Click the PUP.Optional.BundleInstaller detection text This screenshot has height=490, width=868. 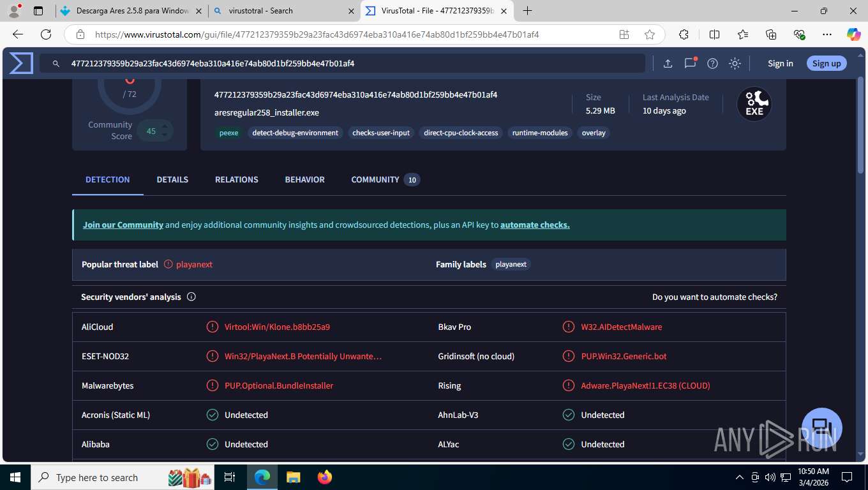pos(279,385)
